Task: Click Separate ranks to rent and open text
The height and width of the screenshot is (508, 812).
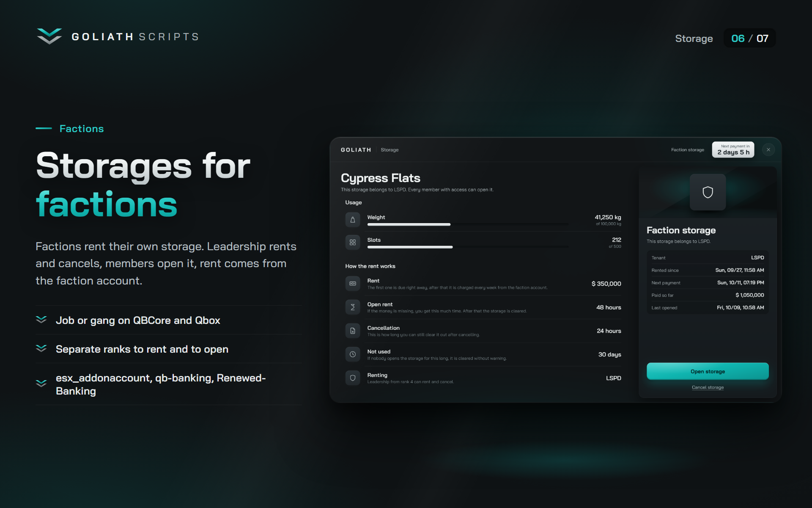Action: click(142, 349)
